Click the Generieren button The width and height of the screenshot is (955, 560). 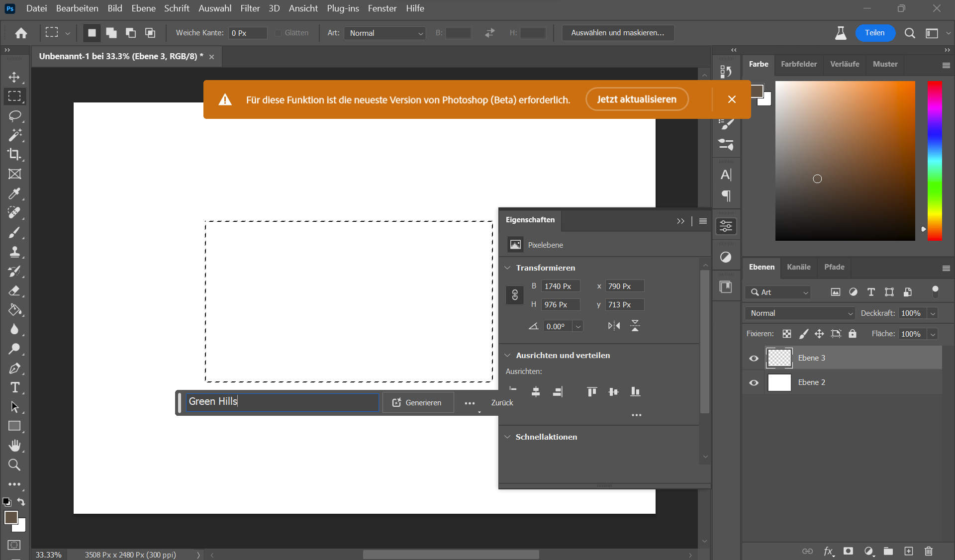point(418,402)
